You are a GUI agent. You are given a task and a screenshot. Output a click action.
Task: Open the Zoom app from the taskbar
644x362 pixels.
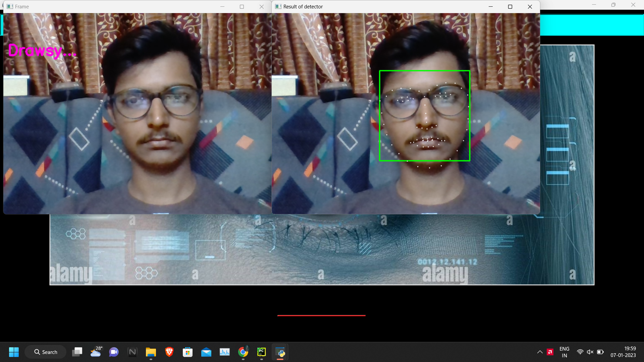(x=114, y=352)
